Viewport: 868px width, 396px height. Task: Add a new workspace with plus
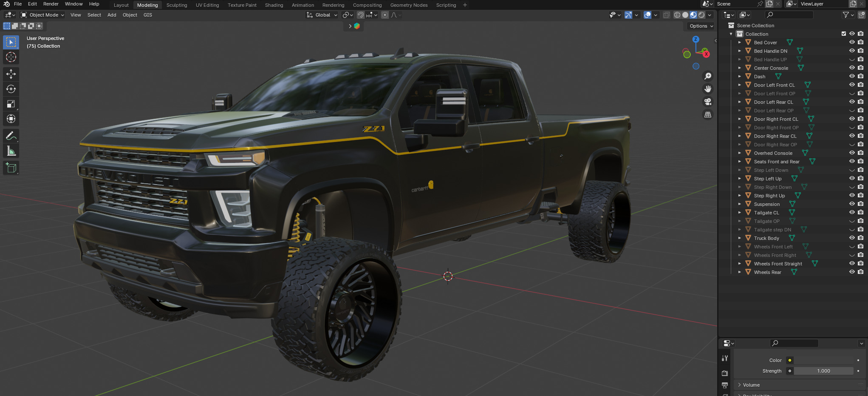click(465, 5)
